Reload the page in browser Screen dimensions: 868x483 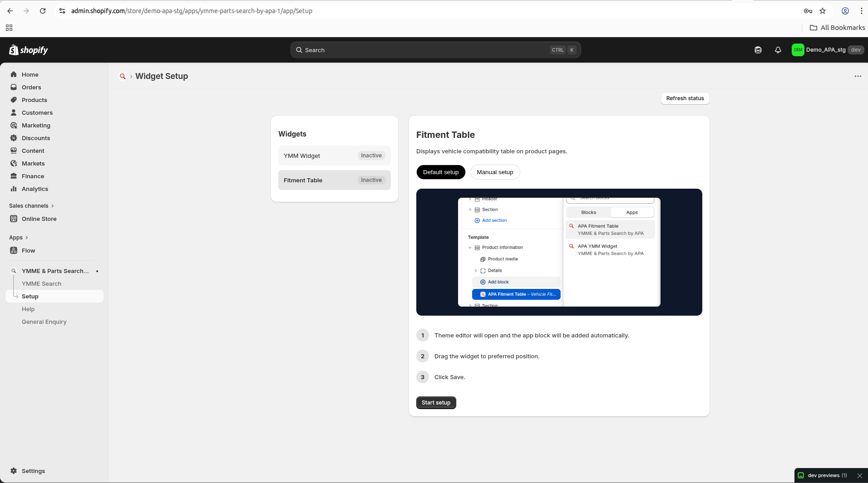tap(43, 11)
